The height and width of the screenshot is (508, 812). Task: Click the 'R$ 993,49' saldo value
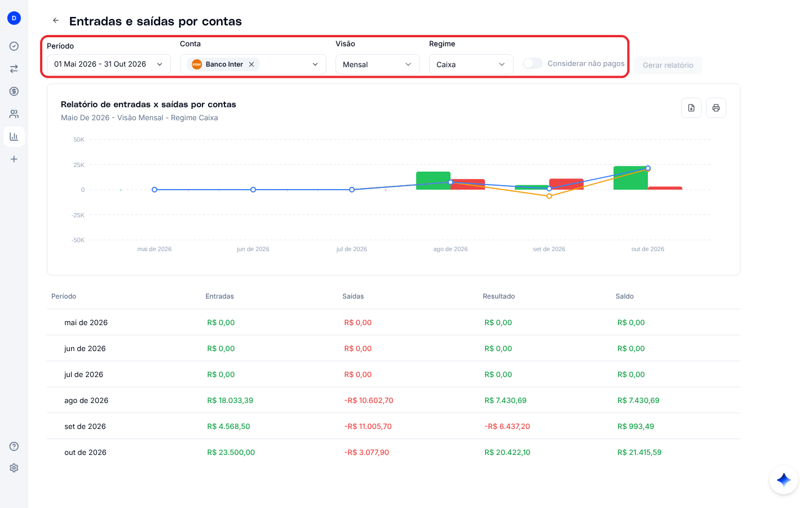[x=636, y=426]
